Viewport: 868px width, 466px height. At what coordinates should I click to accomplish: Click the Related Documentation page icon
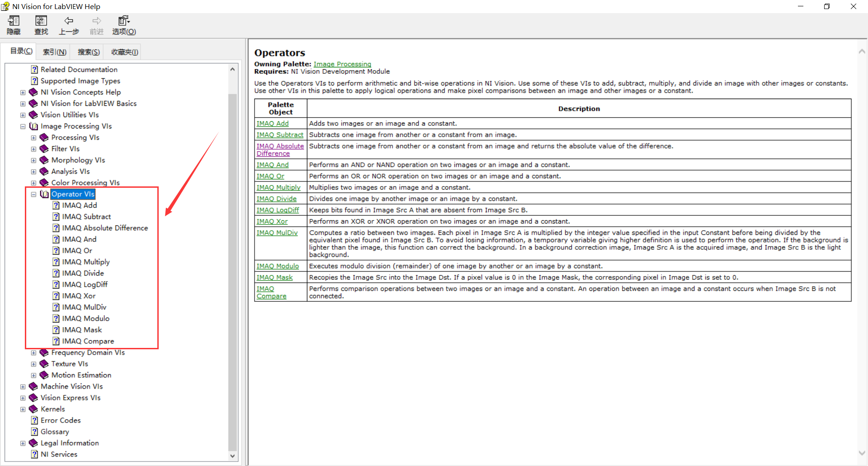tap(34, 70)
